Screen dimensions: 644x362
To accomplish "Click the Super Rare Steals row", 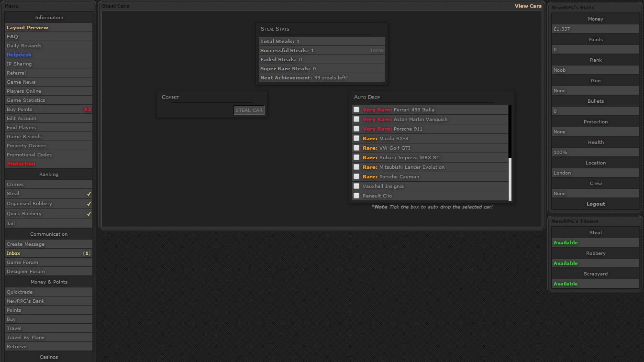I will pyautogui.click(x=322, y=69).
